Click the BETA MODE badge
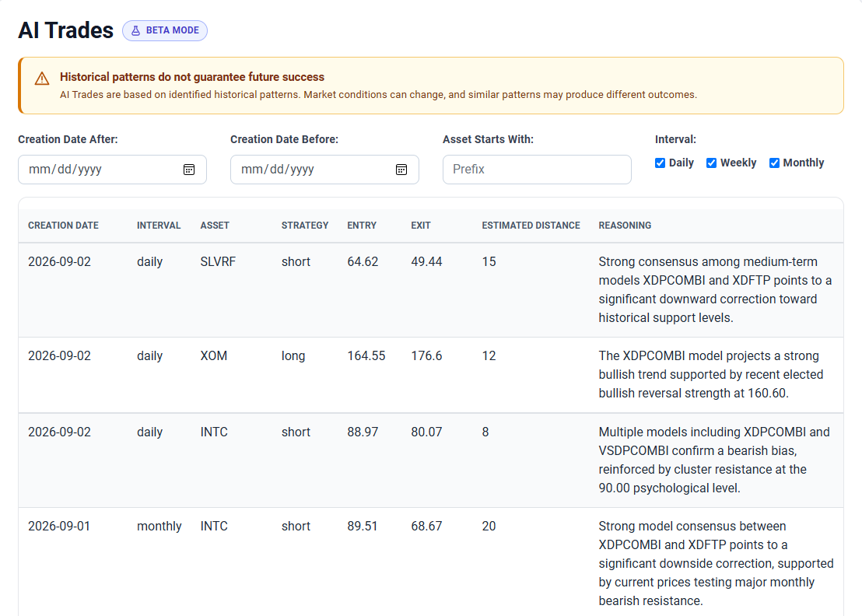The height and width of the screenshot is (616, 862). (x=165, y=31)
